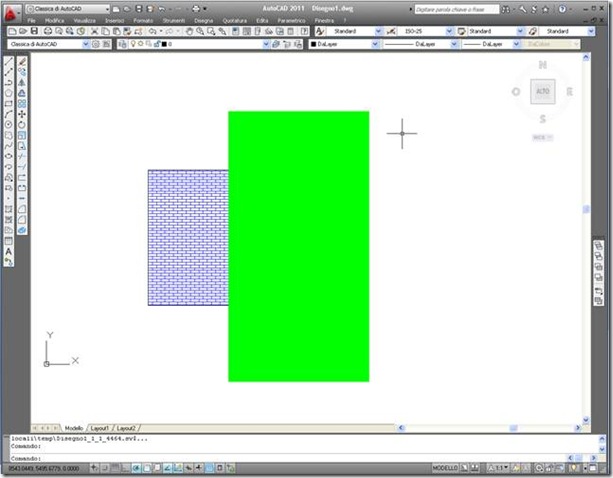This screenshot has width=613, height=478.
Task: Open annotation scale 1:1 dropdown
Action: click(x=500, y=467)
